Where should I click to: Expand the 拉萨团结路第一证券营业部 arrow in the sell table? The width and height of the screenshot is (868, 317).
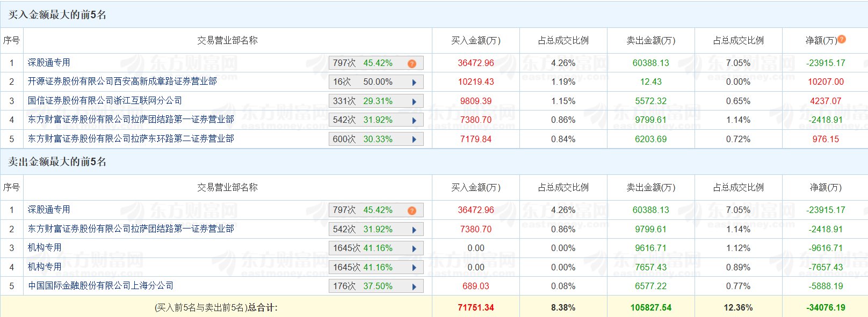pos(414,230)
